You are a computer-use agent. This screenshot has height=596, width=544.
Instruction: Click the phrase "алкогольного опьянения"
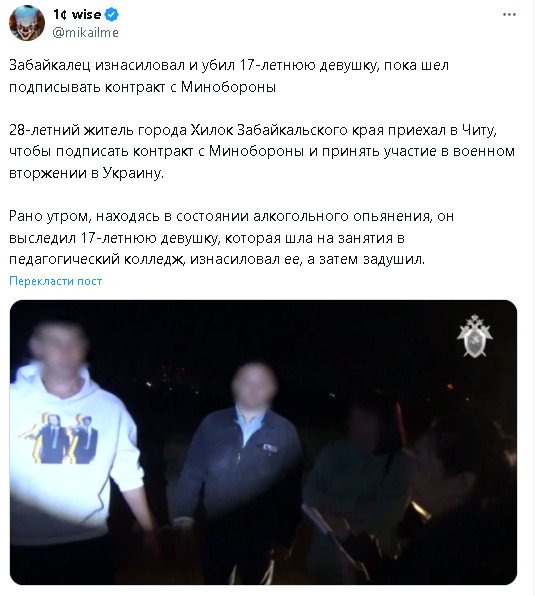342,216
